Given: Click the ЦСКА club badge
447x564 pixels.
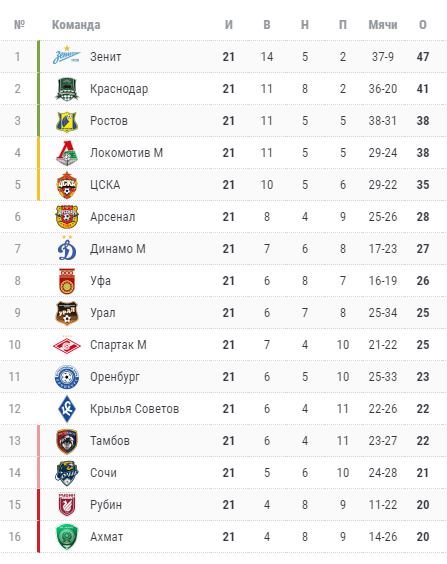Looking at the screenshot, I should coord(67,185).
